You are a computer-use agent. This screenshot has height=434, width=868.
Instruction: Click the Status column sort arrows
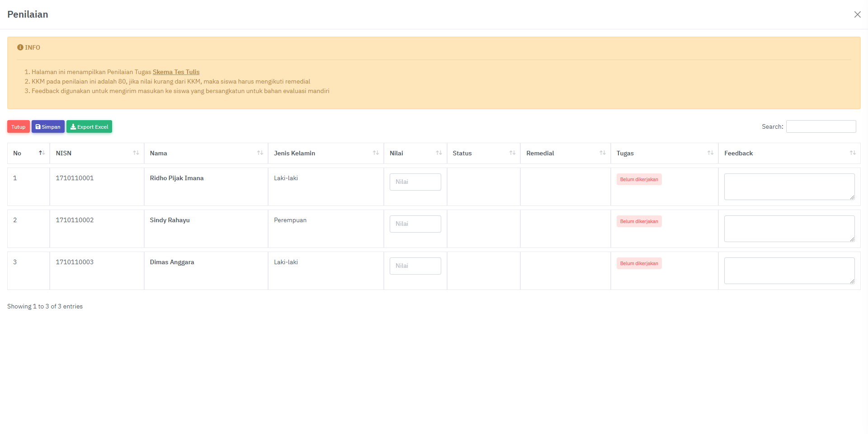pos(512,153)
